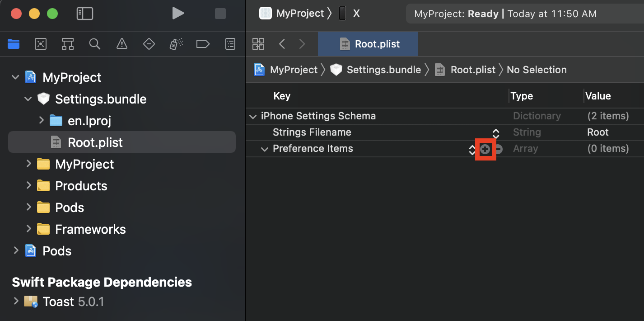Viewport: 644px width, 321px height.
Task: Open the Test navigator diamond icon
Action: (x=149, y=44)
